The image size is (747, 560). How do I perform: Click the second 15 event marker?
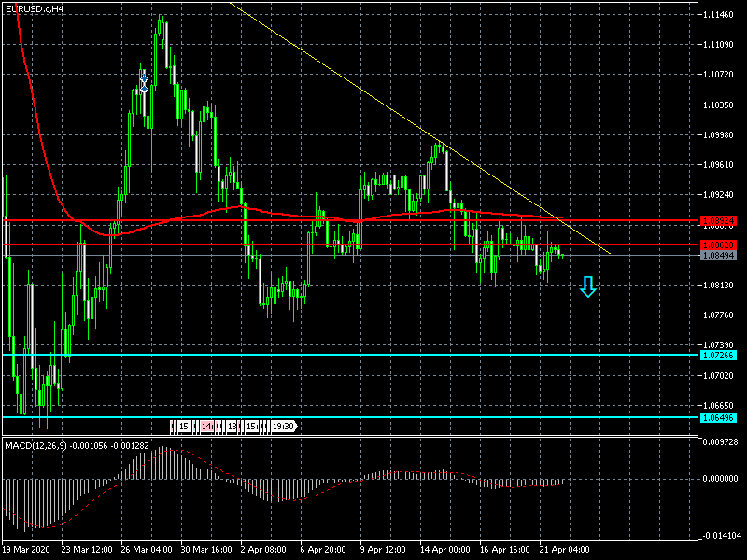pyautogui.click(x=252, y=427)
